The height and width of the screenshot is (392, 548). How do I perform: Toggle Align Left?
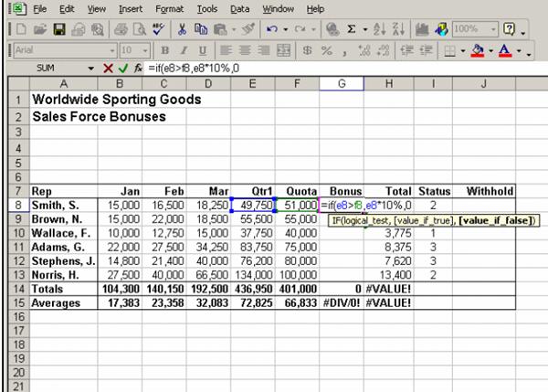tap(226, 50)
